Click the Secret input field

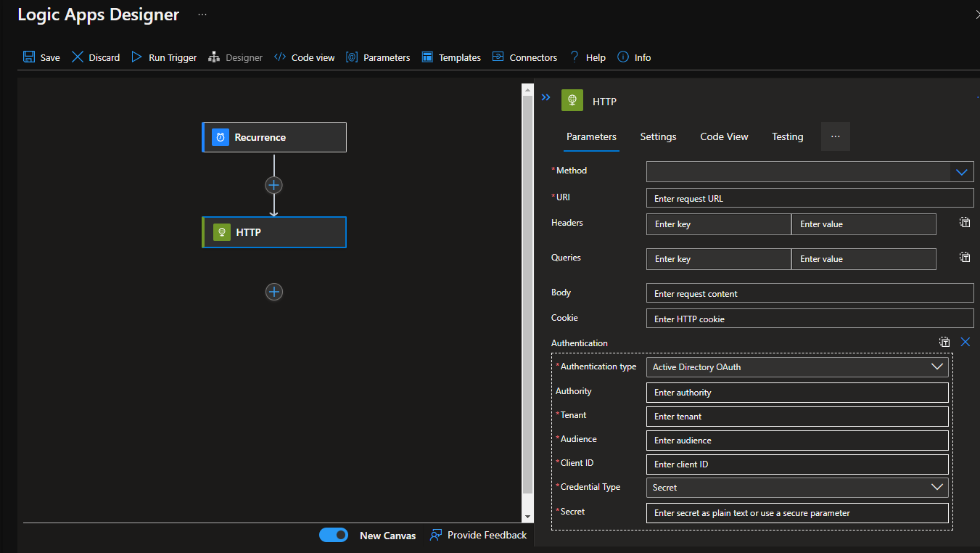coord(797,513)
